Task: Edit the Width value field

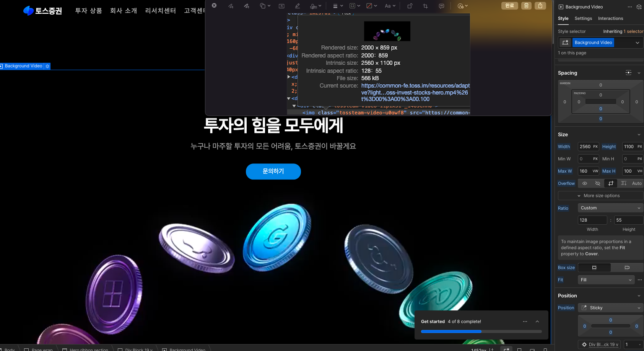Action: click(x=588, y=147)
